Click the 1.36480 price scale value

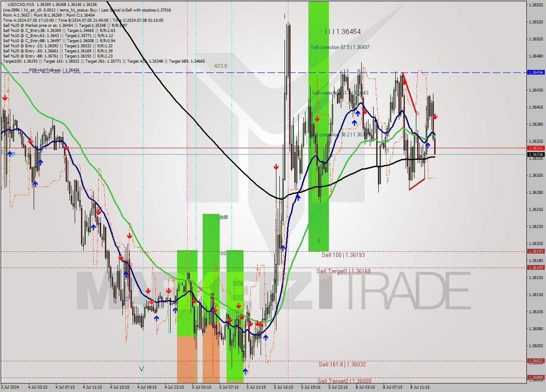536,56
